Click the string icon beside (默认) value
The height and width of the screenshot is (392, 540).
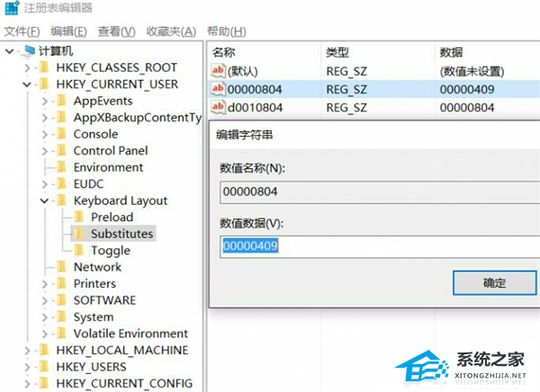(x=218, y=71)
